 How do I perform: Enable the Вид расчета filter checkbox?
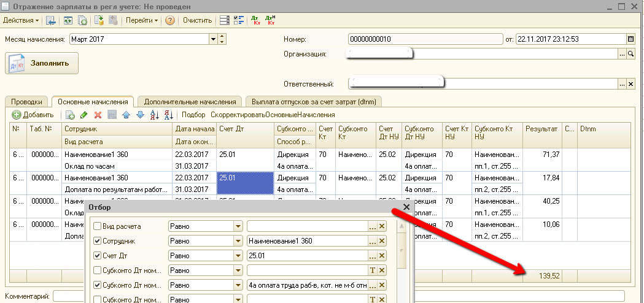(98, 226)
